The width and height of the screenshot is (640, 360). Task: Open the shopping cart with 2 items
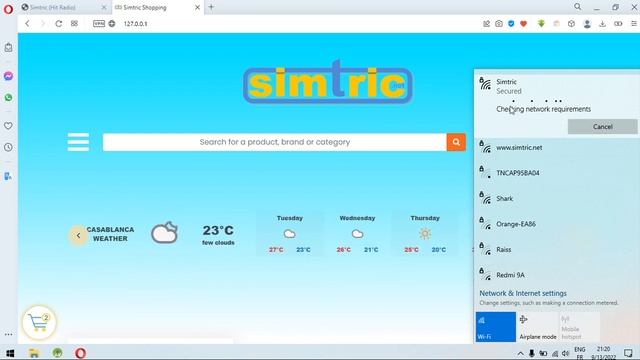pyautogui.click(x=39, y=322)
